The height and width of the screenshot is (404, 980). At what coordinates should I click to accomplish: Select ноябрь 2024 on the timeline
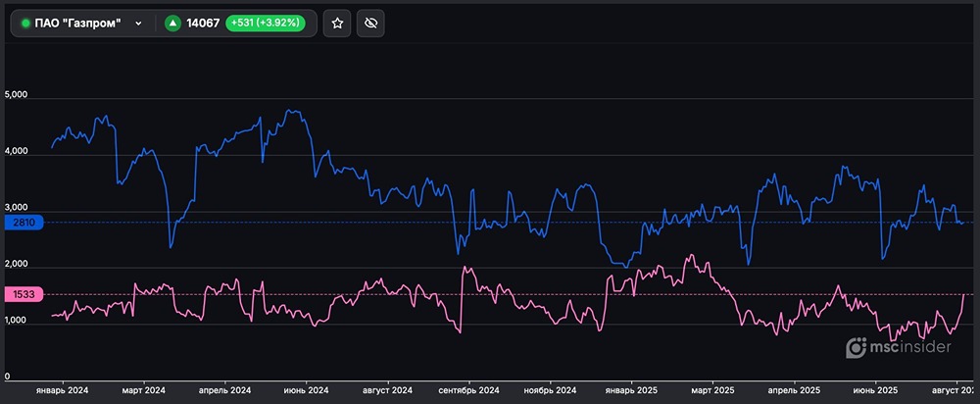pos(553,389)
